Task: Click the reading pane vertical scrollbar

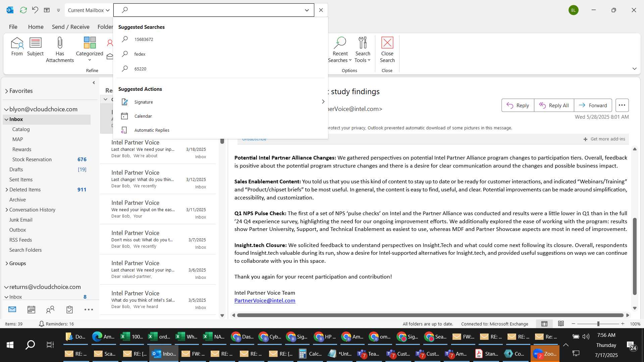Action: (x=635, y=256)
